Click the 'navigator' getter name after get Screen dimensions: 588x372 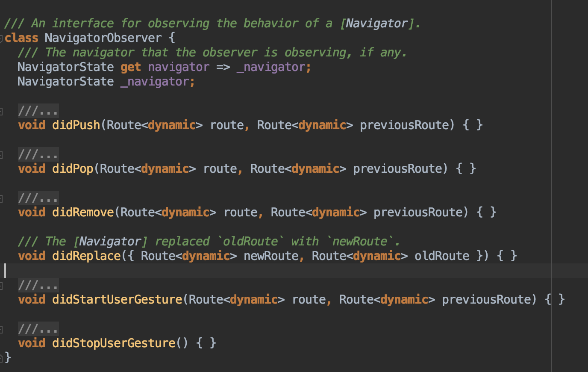[x=179, y=67]
